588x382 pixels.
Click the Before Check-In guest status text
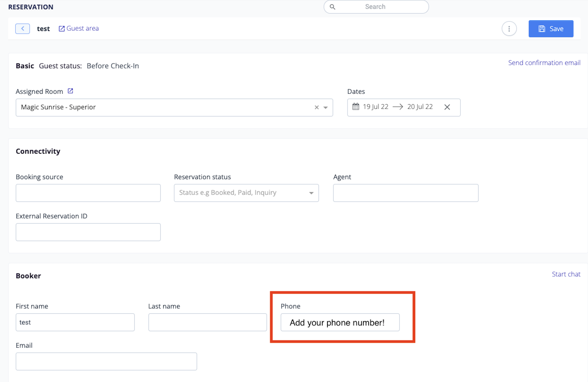[113, 66]
